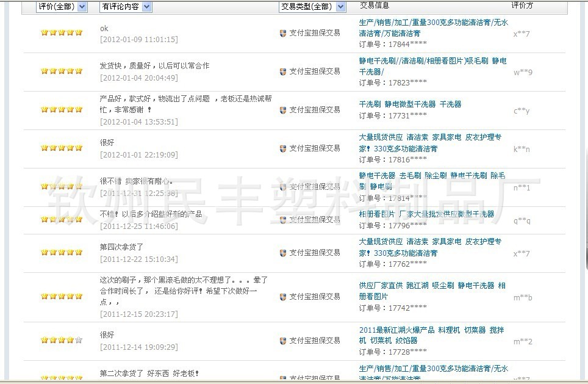This screenshot has height=384, width=588.
Task: Open the 交易类型(全部) transaction type dropdown
Action: (340, 7)
